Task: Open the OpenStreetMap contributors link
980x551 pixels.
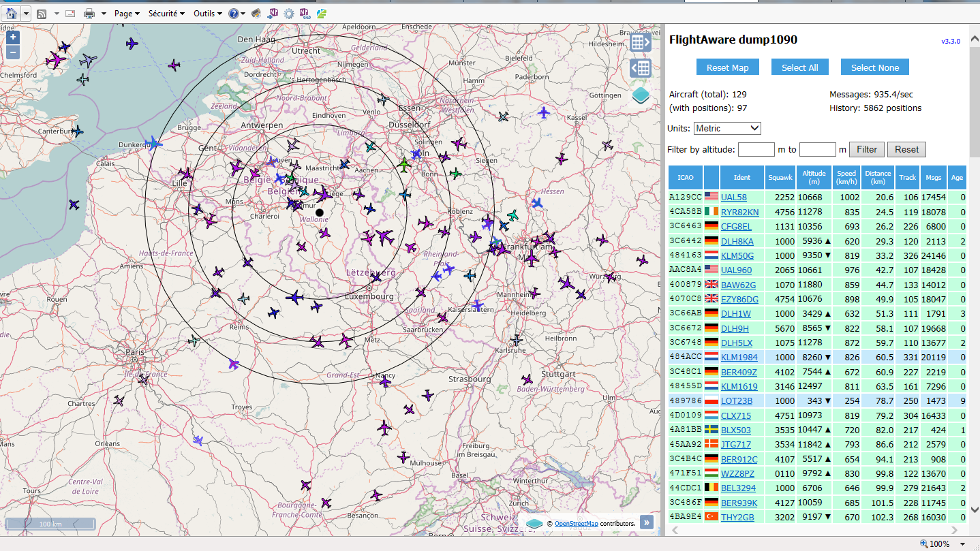Action: [576, 524]
